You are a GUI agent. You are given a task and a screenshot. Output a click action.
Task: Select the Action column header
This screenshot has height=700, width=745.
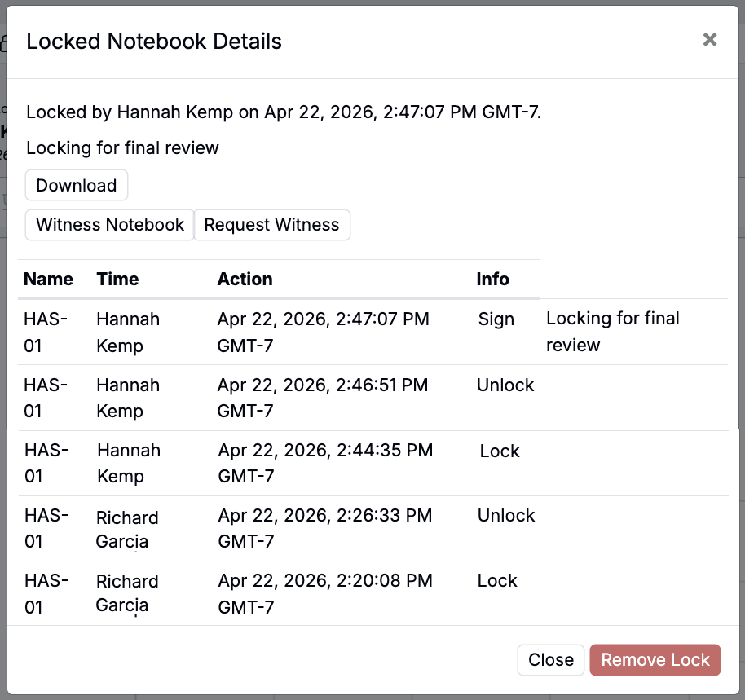245,280
